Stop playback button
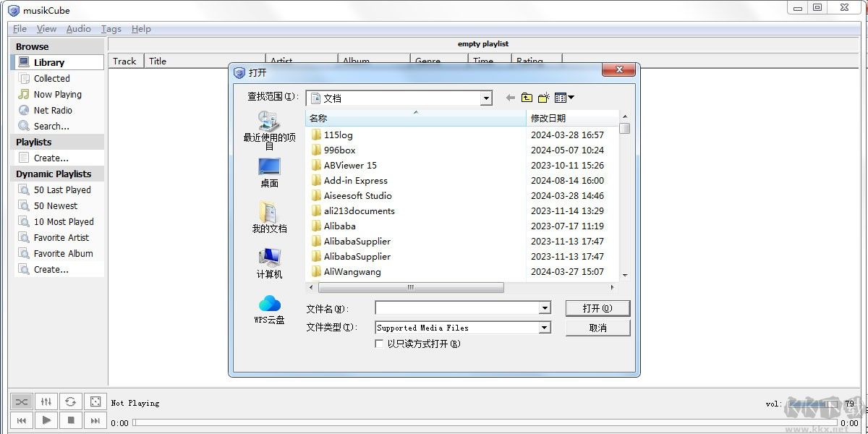This screenshot has height=434, width=868. [70, 420]
